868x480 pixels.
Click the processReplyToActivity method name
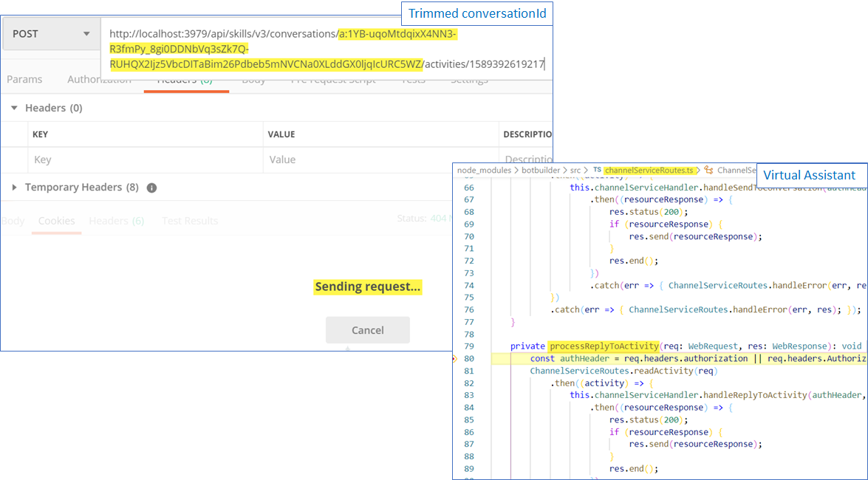[604, 346]
